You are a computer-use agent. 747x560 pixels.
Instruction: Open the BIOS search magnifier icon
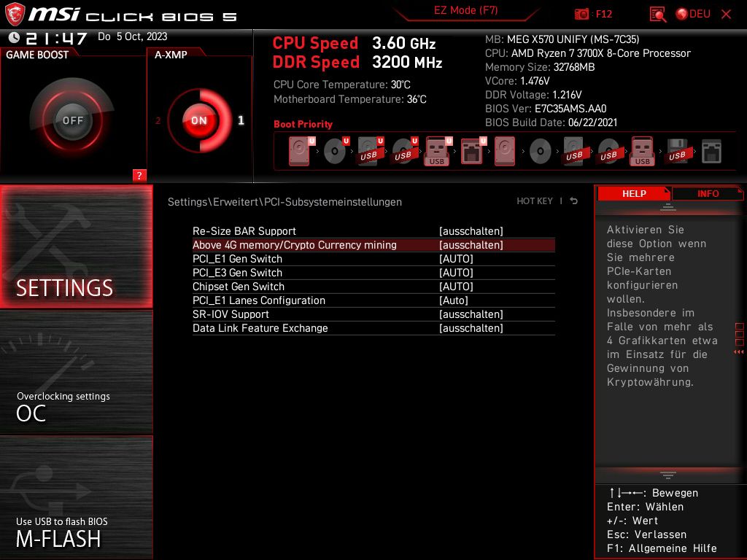[x=658, y=15]
